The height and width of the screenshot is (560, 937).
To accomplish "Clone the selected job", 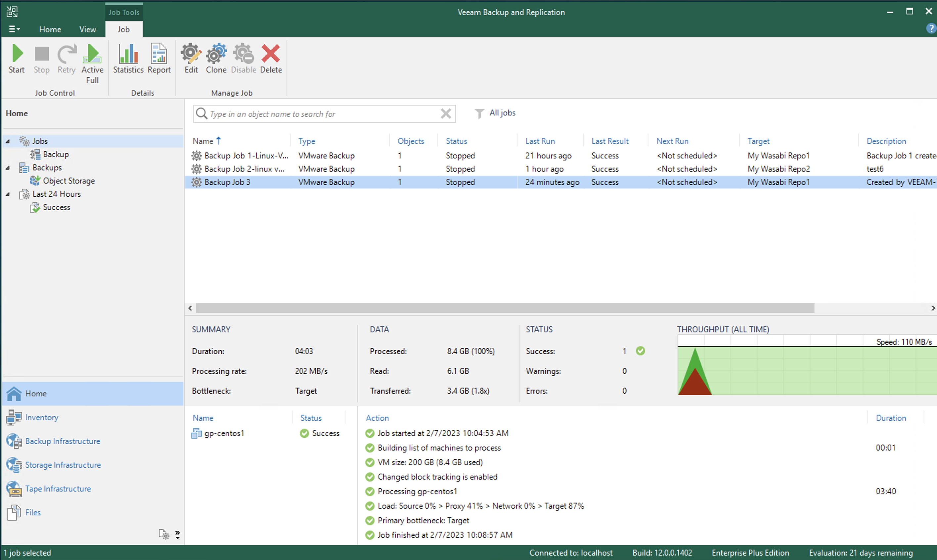I will 216,59.
